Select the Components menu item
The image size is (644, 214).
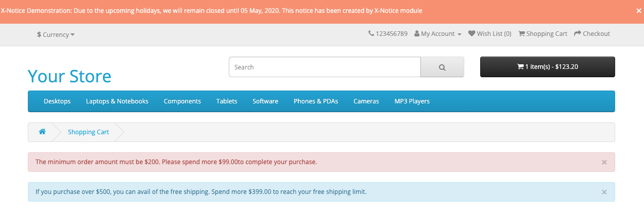[x=182, y=101]
